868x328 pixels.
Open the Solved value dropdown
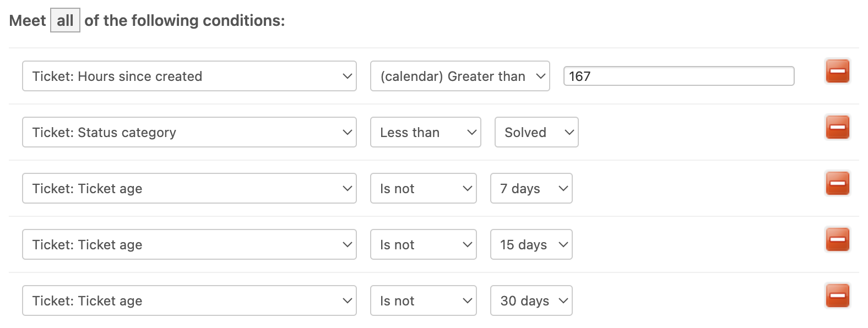(536, 132)
